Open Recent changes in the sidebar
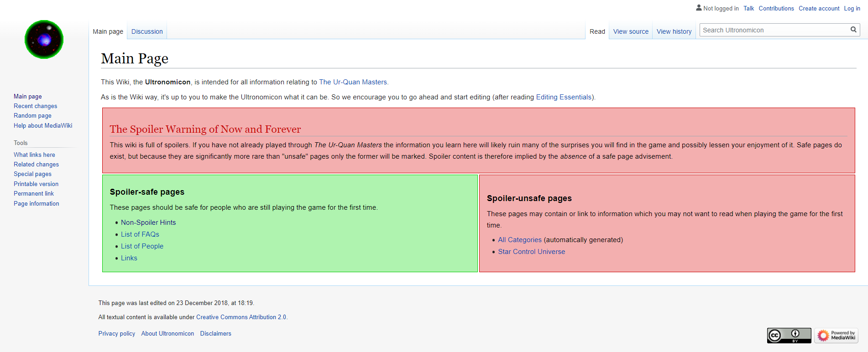This screenshot has height=352, width=868. point(36,106)
